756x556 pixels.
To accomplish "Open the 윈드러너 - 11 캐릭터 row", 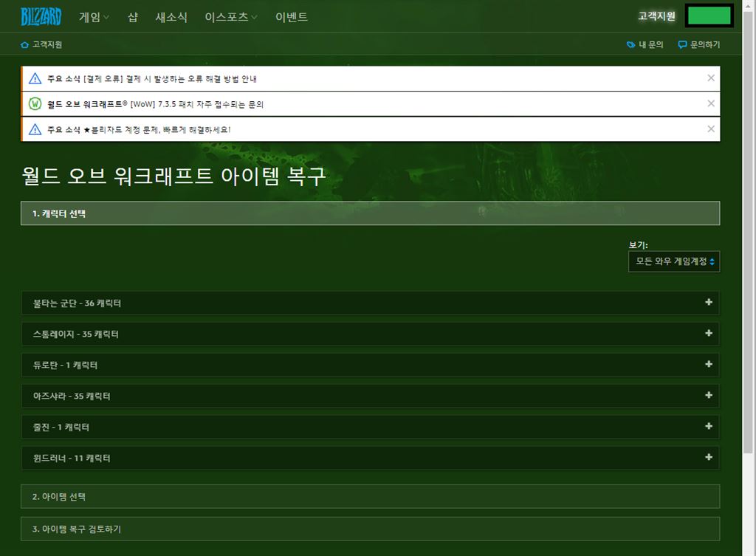I will point(371,458).
